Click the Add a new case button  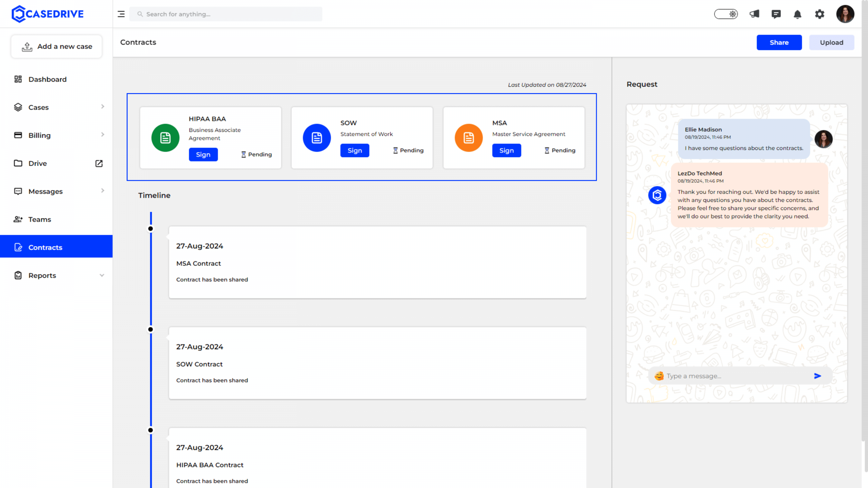[x=57, y=46]
